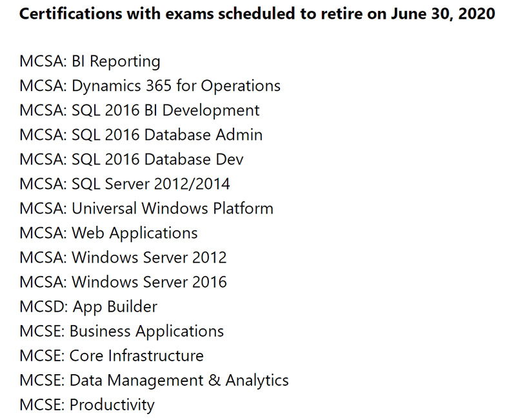This screenshot has width=516, height=420.
Task: Select MCSA: Universal Windows Platform
Action: [x=146, y=208]
